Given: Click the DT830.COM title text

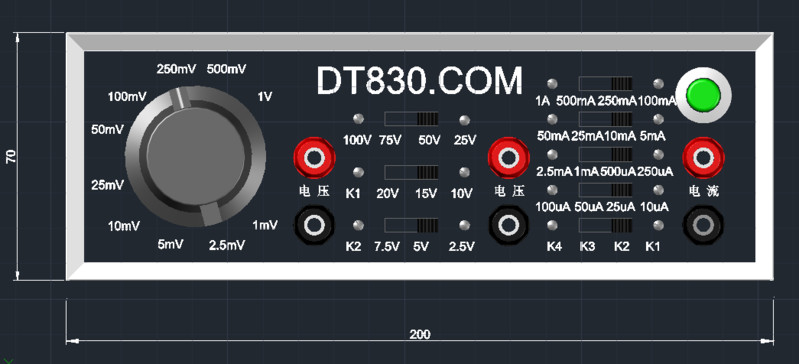Looking at the screenshot, I should 419,81.
